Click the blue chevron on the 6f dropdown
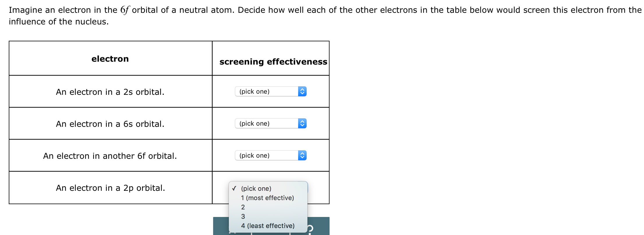Viewport: 644px width, 235px height. pos(302,155)
